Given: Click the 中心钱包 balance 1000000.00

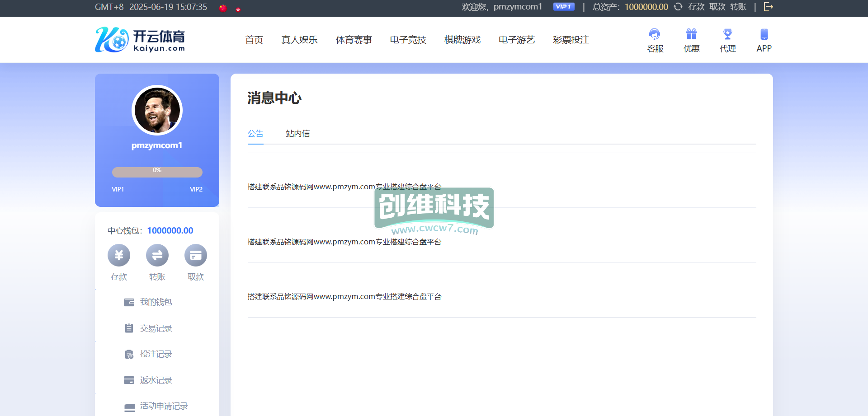Looking at the screenshot, I should [x=170, y=231].
